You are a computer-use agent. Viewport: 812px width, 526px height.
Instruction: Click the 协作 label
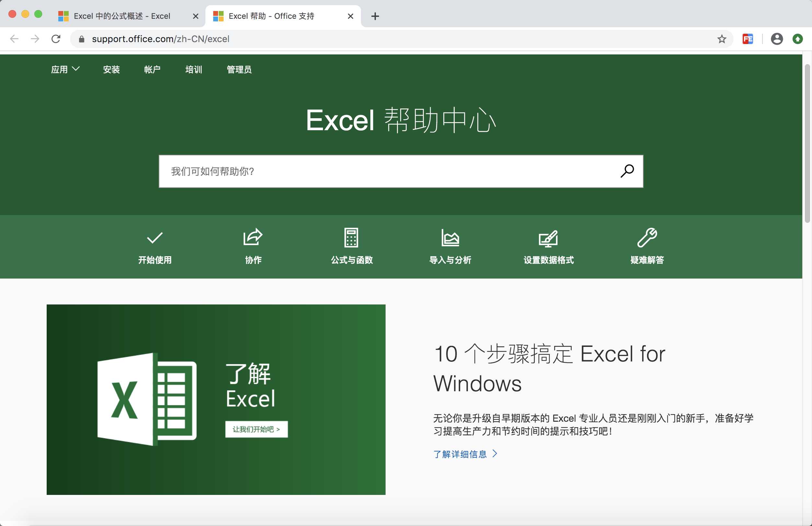pos(253,260)
